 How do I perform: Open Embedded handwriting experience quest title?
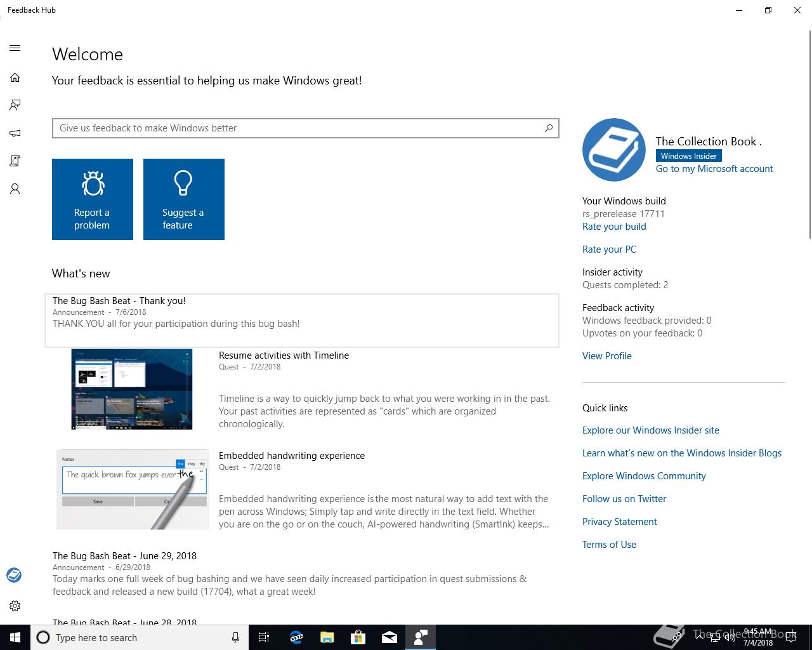coord(292,456)
